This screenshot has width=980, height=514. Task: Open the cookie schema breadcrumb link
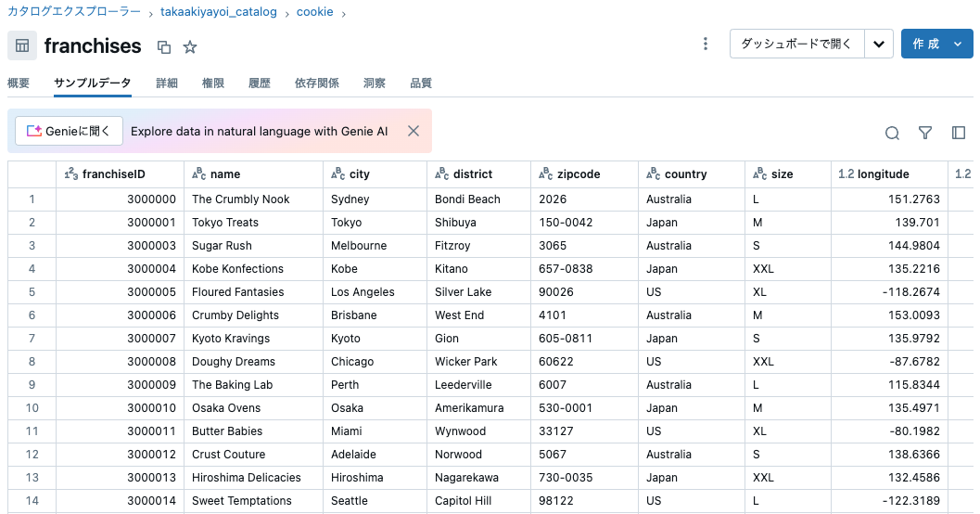pyautogui.click(x=314, y=12)
